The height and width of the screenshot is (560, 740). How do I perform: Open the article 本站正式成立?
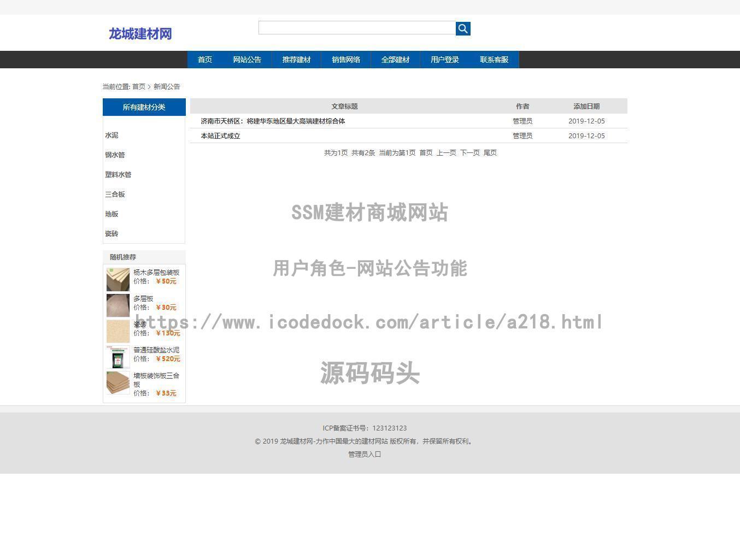219,135
